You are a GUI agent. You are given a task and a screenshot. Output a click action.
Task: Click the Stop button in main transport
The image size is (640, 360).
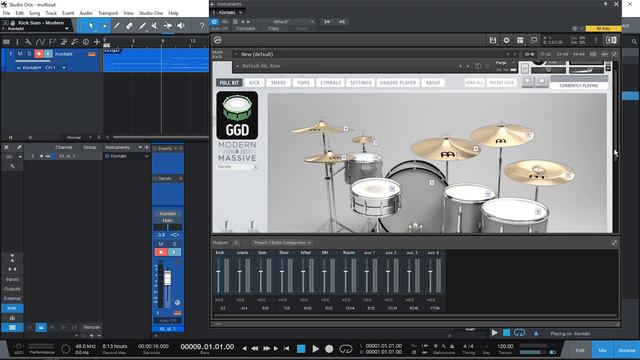click(301, 349)
